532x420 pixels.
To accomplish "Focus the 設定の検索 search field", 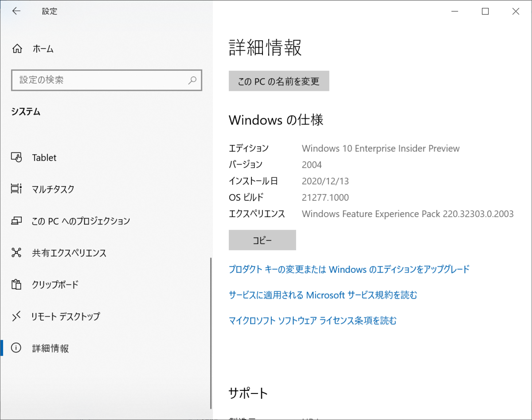I will (106, 80).
